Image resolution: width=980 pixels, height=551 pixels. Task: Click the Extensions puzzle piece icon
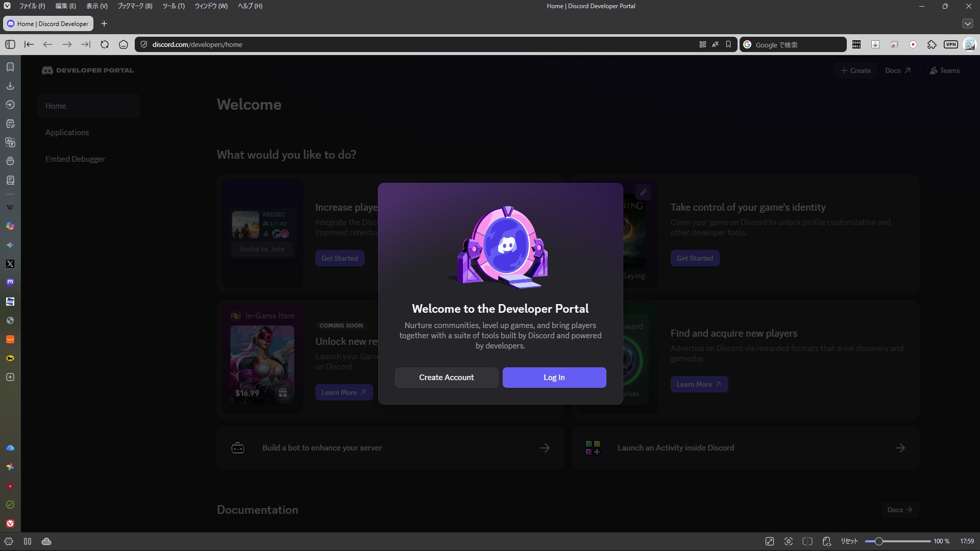932,44
